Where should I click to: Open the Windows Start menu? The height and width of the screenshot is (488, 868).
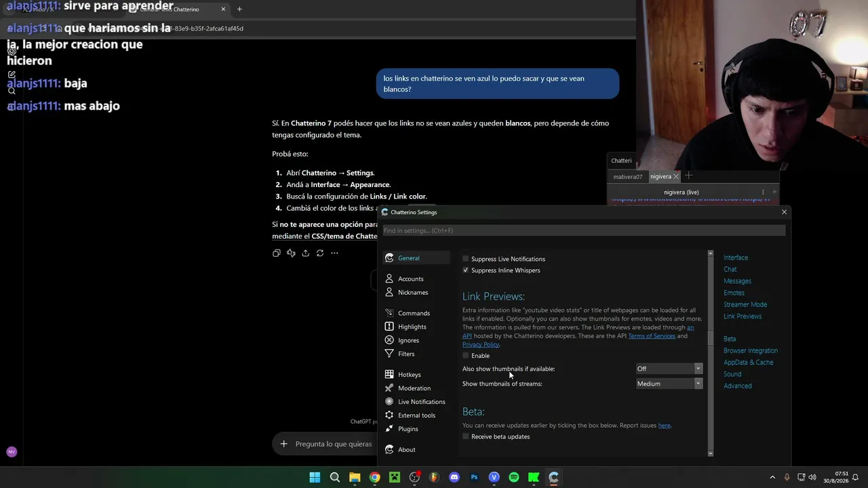pos(315,477)
